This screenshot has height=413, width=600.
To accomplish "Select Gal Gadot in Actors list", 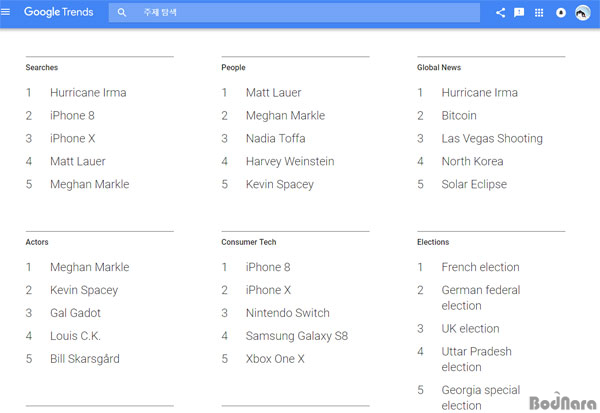I will point(75,313).
